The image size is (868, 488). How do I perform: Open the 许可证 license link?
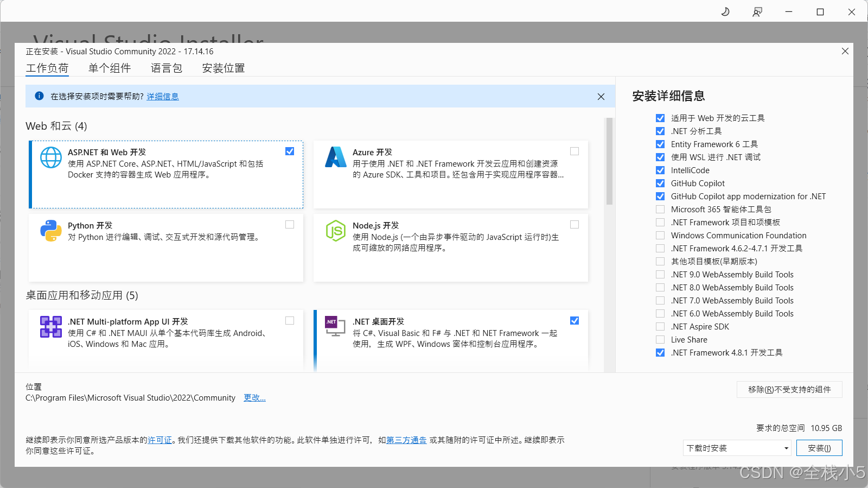click(x=160, y=440)
